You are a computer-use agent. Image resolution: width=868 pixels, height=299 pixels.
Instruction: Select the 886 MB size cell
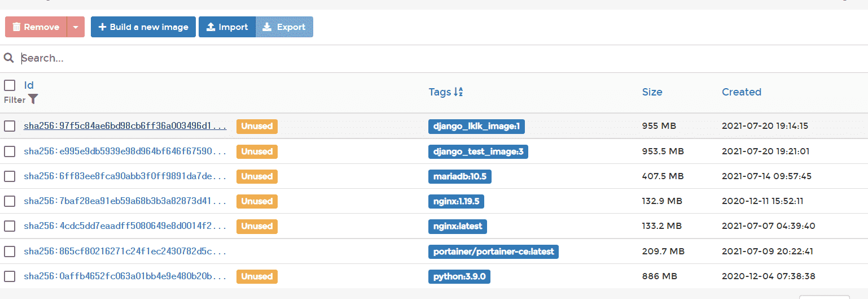pyautogui.click(x=659, y=276)
